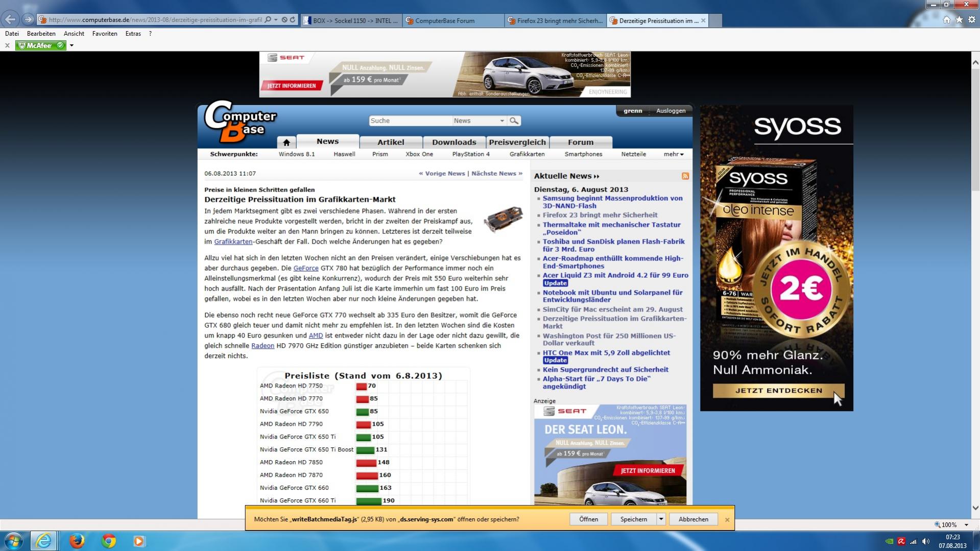Click the search magnifier in the address bar

(x=268, y=20)
